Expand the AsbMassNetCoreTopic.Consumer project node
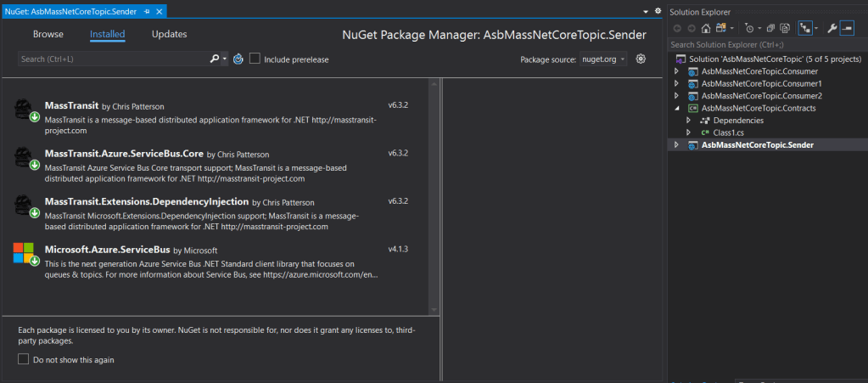Screen dimensions: 868x383 [x=676, y=72]
